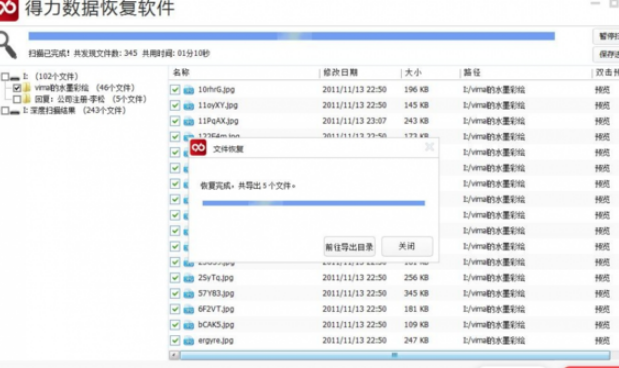Click file name 57Y83.jpg
The width and height of the screenshot is (619, 368).
pyautogui.click(x=216, y=293)
